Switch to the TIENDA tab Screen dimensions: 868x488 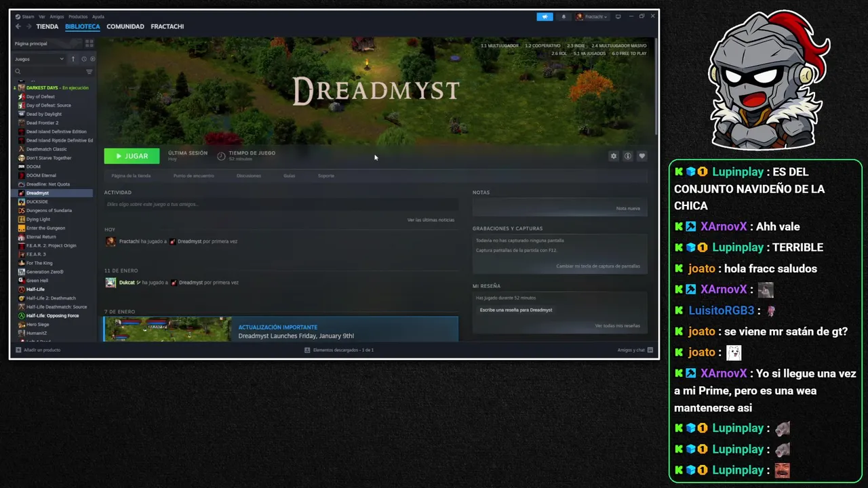coord(47,26)
